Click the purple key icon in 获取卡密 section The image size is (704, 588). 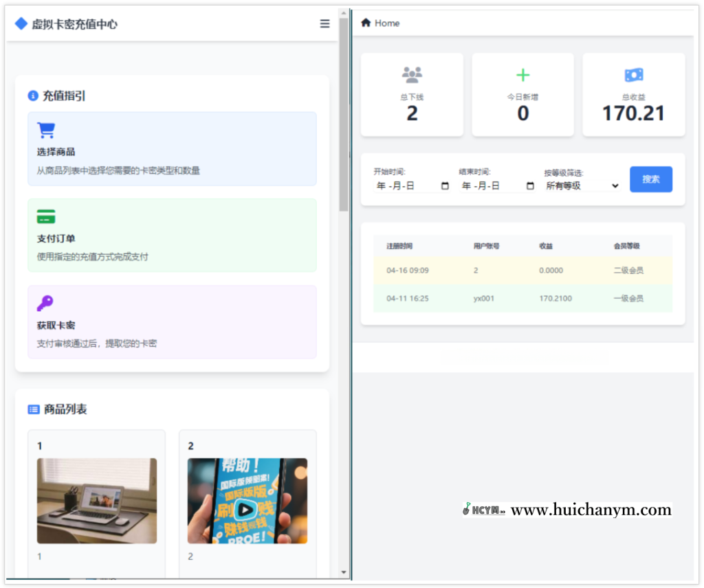(x=45, y=303)
